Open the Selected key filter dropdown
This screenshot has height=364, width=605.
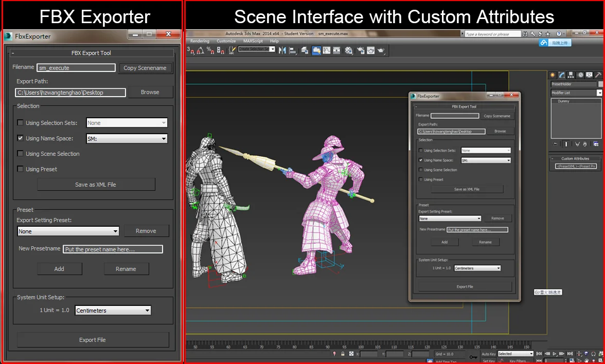[x=515, y=354]
